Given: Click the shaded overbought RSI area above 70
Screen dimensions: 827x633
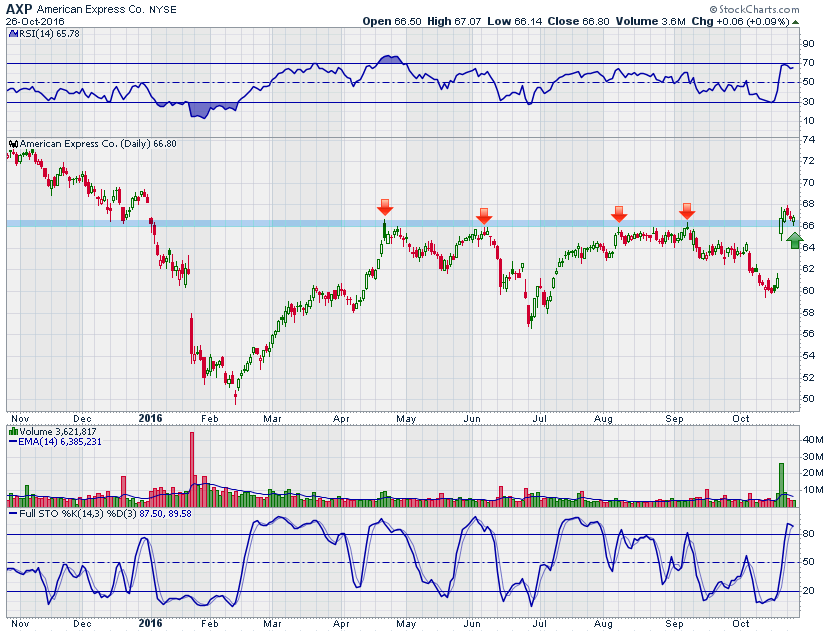Looking at the screenshot, I should click(x=390, y=60).
